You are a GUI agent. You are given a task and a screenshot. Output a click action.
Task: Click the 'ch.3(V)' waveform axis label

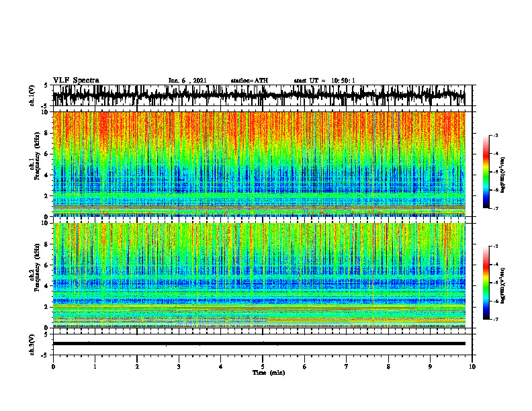(32, 345)
